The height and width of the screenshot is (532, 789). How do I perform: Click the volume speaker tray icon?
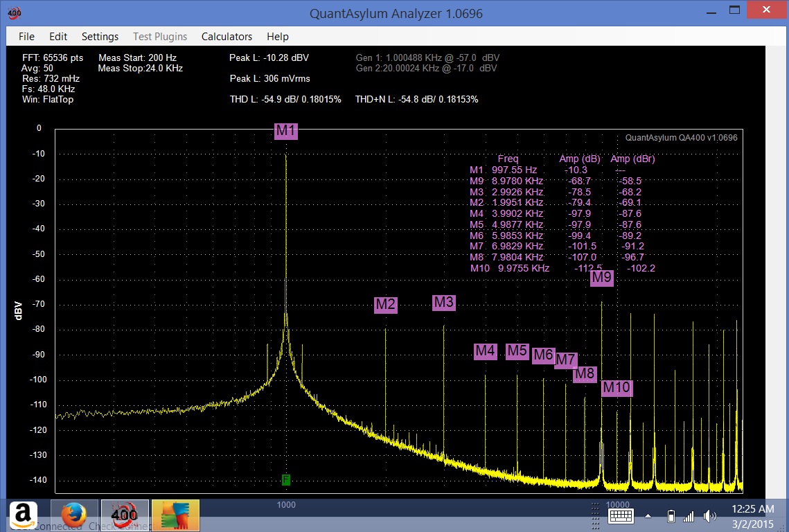(709, 516)
